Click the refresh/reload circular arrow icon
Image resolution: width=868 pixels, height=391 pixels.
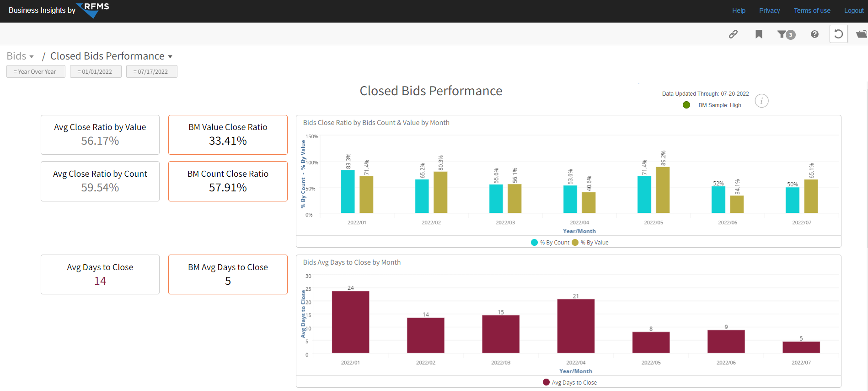(839, 34)
